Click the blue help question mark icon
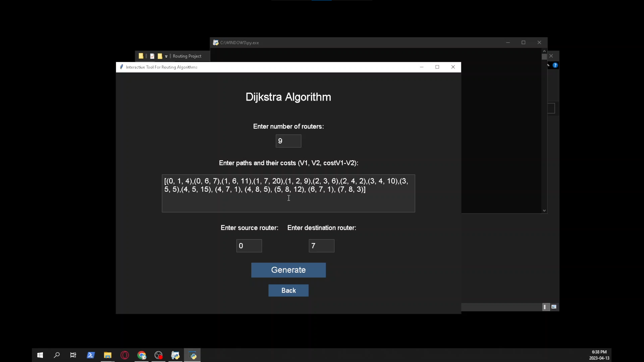This screenshot has width=644, height=362. pos(555,65)
